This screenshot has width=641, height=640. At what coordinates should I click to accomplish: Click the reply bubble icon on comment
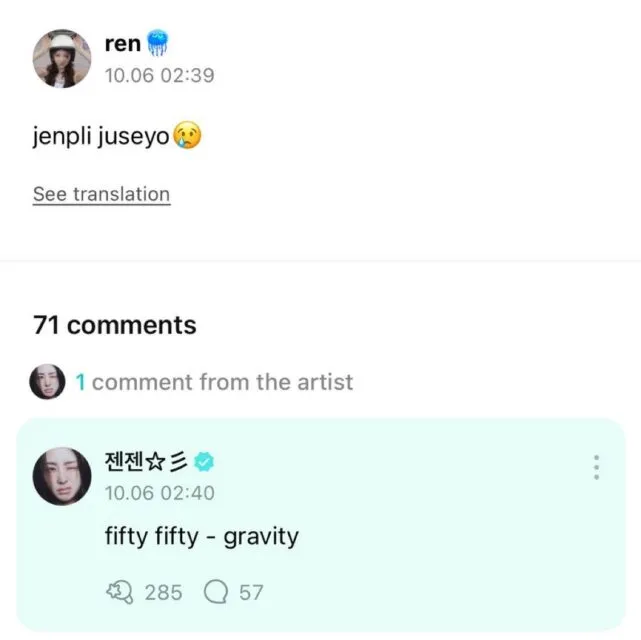tap(216, 592)
